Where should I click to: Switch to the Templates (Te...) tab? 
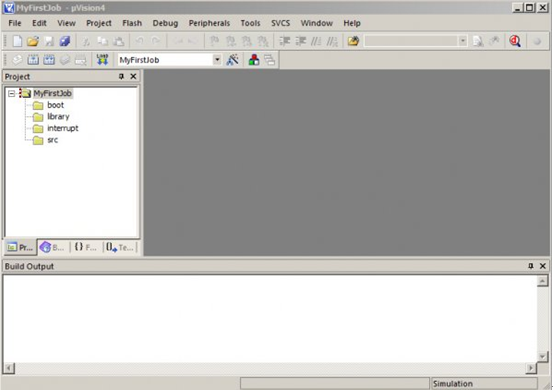pyautogui.click(x=120, y=247)
